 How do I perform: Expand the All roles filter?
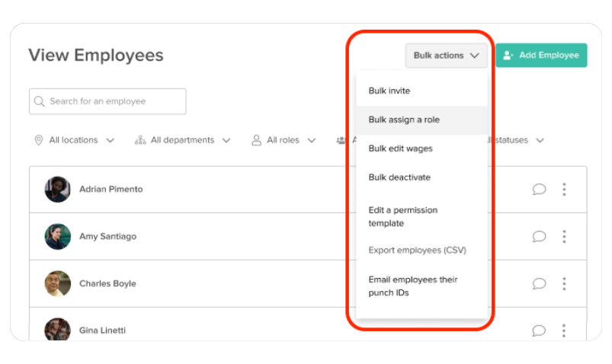284,140
